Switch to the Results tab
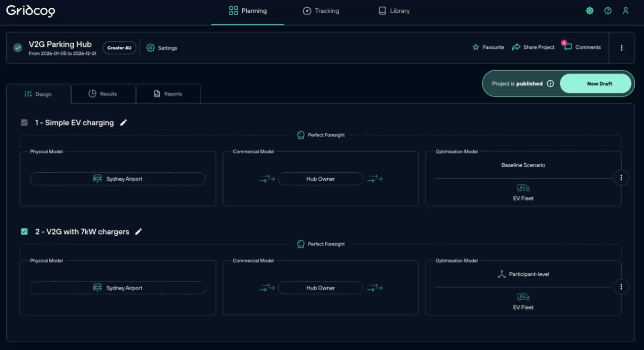The height and width of the screenshot is (350, 644). click(x=103, y=94)
